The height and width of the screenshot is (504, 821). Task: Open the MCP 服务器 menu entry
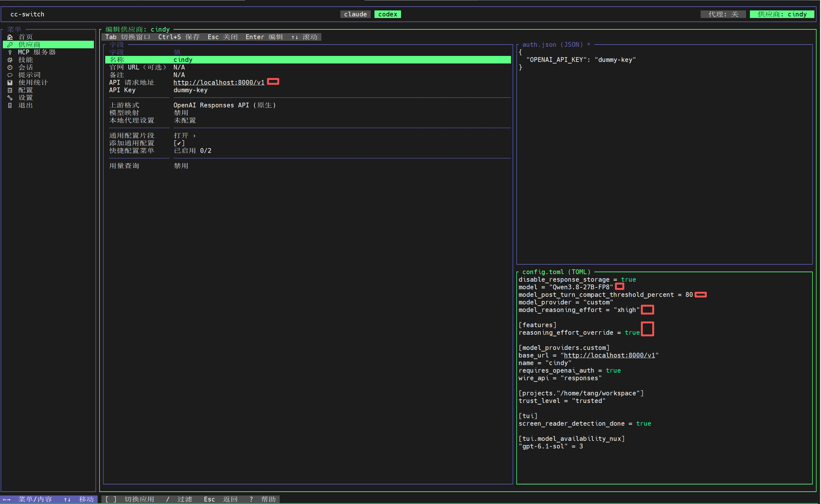pos(37,52)
